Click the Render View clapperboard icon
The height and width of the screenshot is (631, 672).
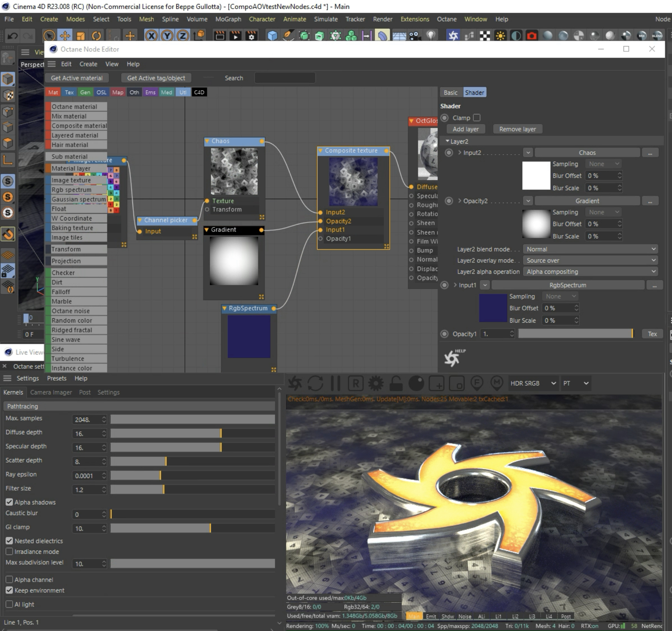[220, 36]
